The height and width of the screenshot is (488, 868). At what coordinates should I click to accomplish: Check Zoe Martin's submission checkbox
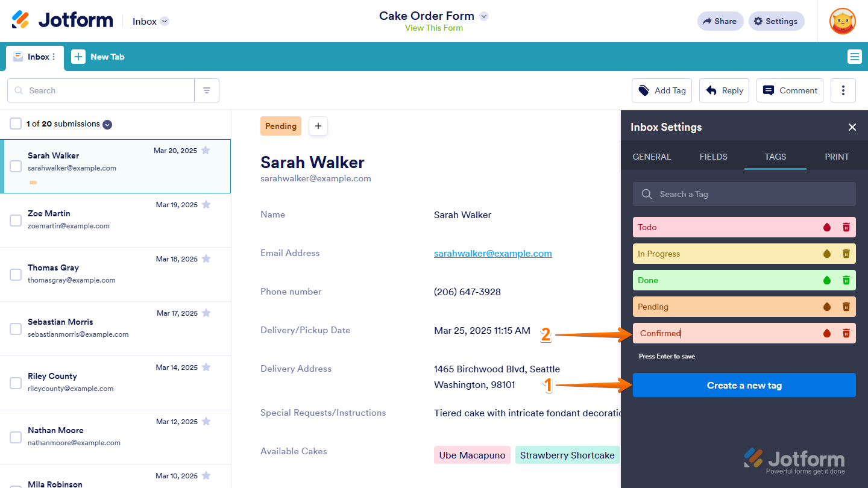point(15,220)
